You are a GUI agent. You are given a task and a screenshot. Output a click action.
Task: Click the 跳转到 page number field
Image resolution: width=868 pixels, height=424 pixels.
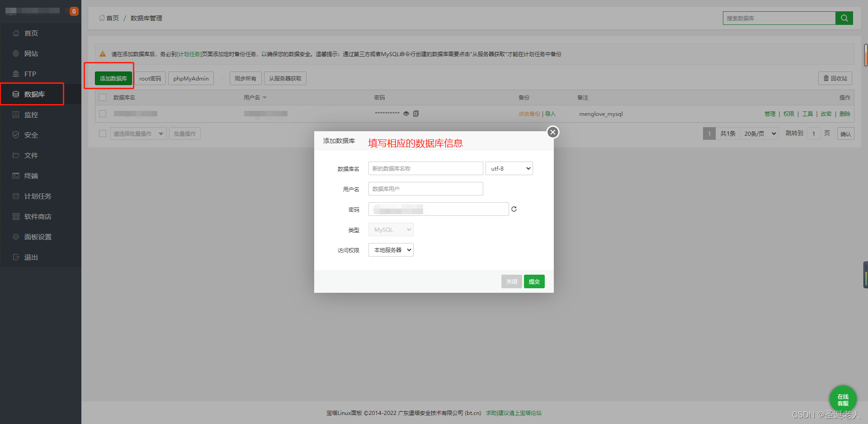[814, 133]
